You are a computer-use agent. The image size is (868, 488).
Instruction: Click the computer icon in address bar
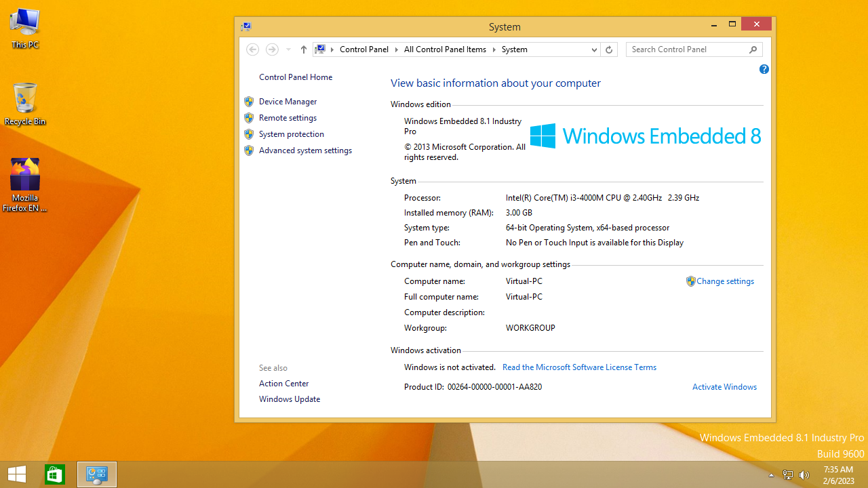tap(321, 49)
